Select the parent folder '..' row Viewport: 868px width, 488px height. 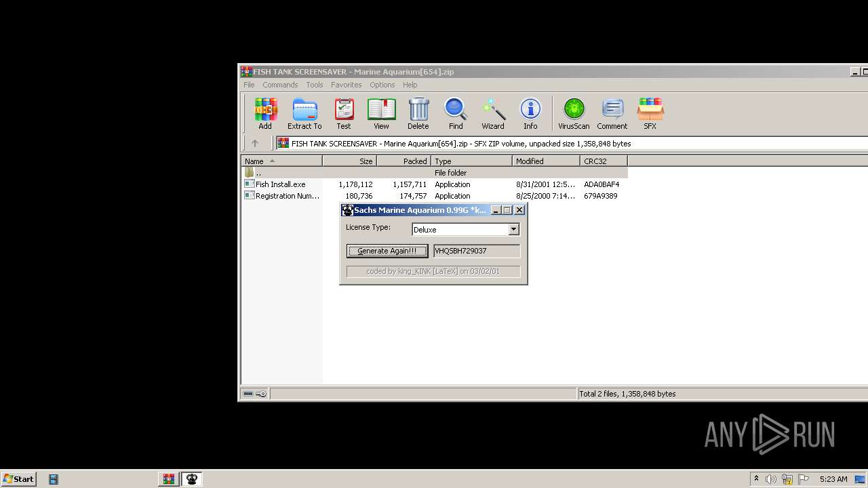tap(434, 173)
